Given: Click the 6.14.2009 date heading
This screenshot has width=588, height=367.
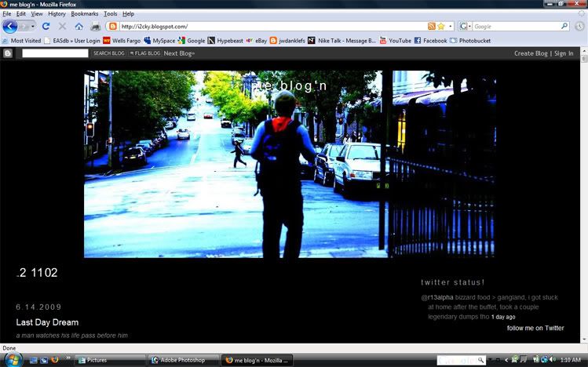Looking at the screenshot, I should pos(38,307).
